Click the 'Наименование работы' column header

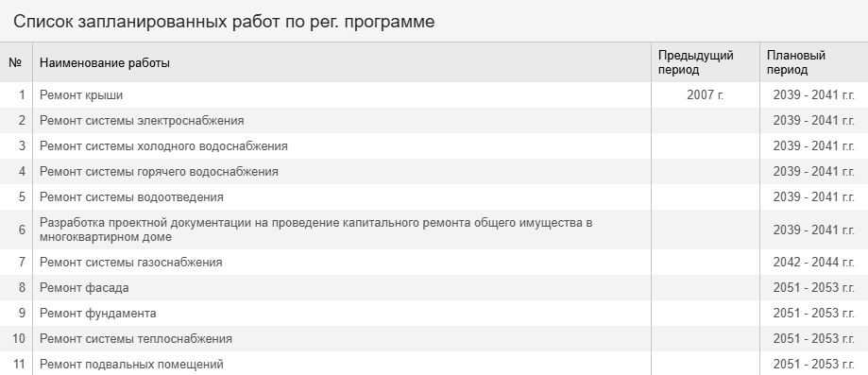[x=105, y=63]
